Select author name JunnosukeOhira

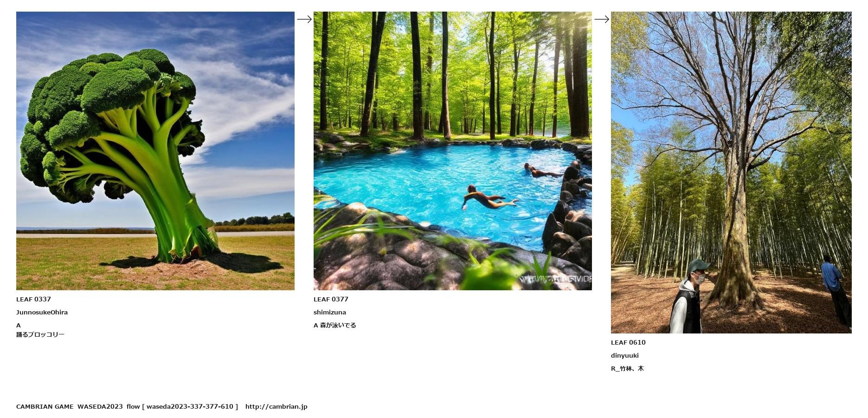(42, 312)
